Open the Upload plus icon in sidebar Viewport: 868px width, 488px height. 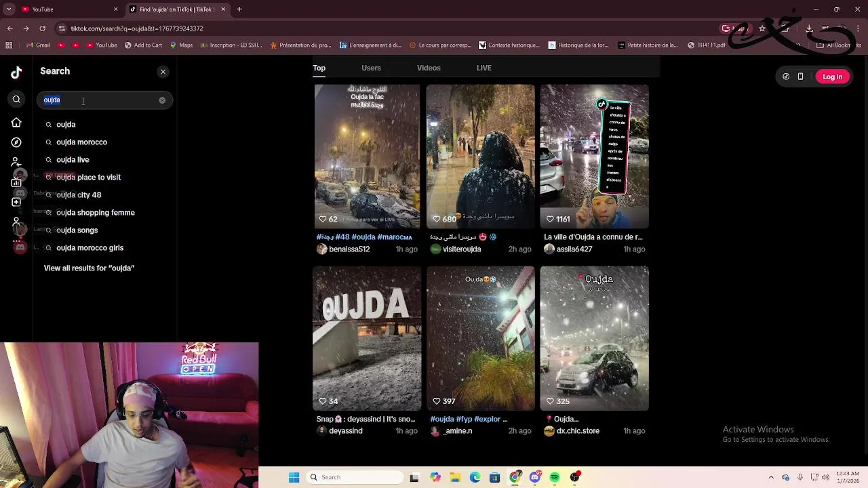[16, 202]
